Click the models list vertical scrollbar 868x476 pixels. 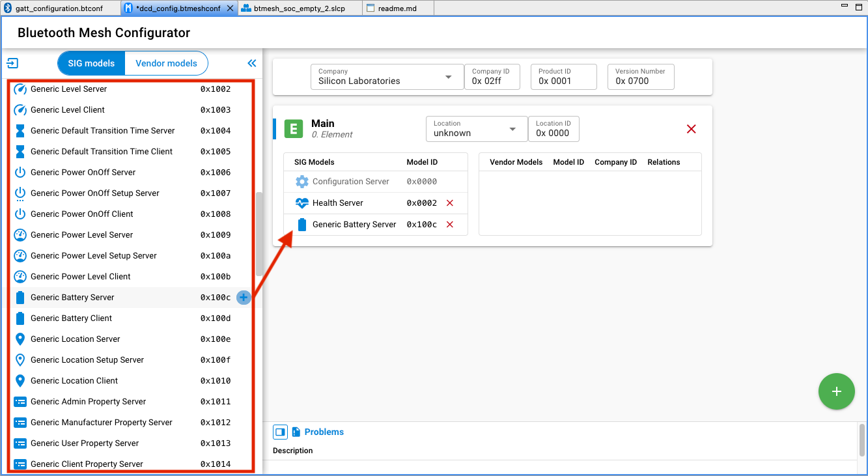(x=259, y=234)
